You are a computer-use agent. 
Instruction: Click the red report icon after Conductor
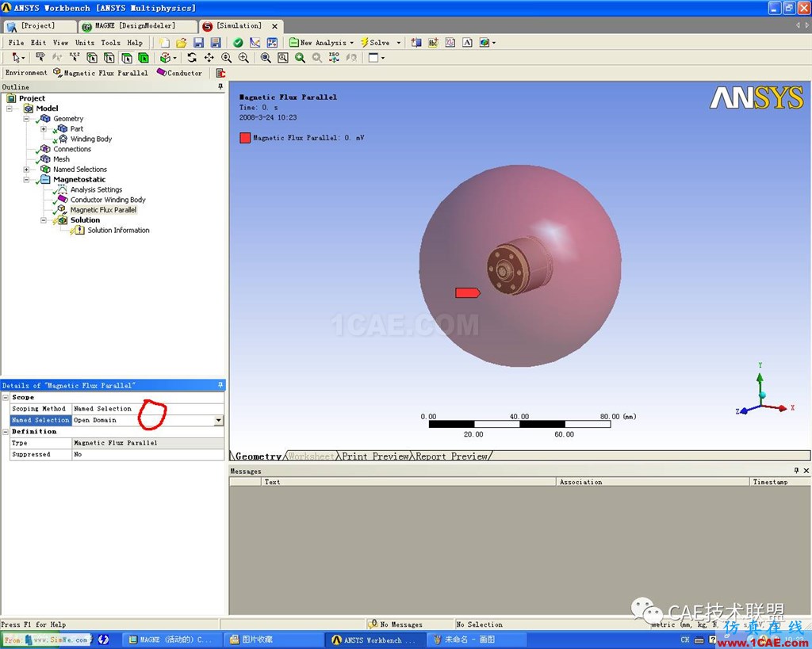pyautogui.click(x=220, y=73)
